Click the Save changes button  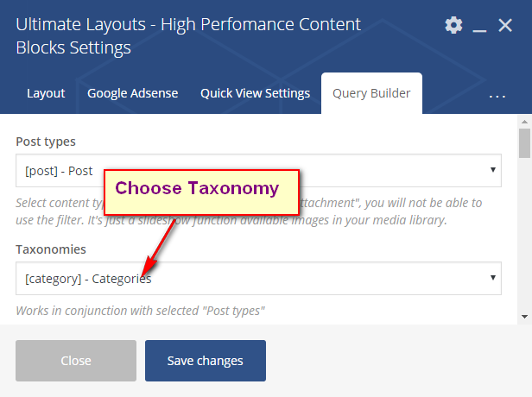point(206,361)
